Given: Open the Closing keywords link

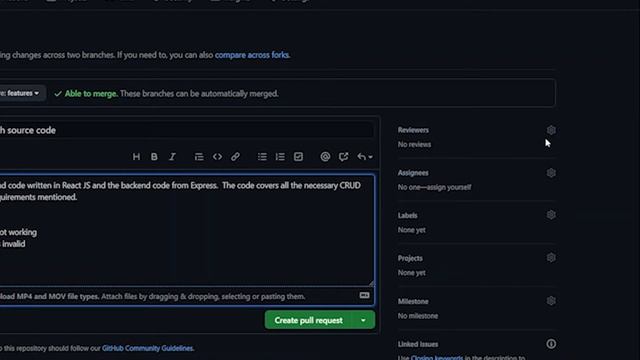Looking at the screenshot, I should [x=437, y=358].
